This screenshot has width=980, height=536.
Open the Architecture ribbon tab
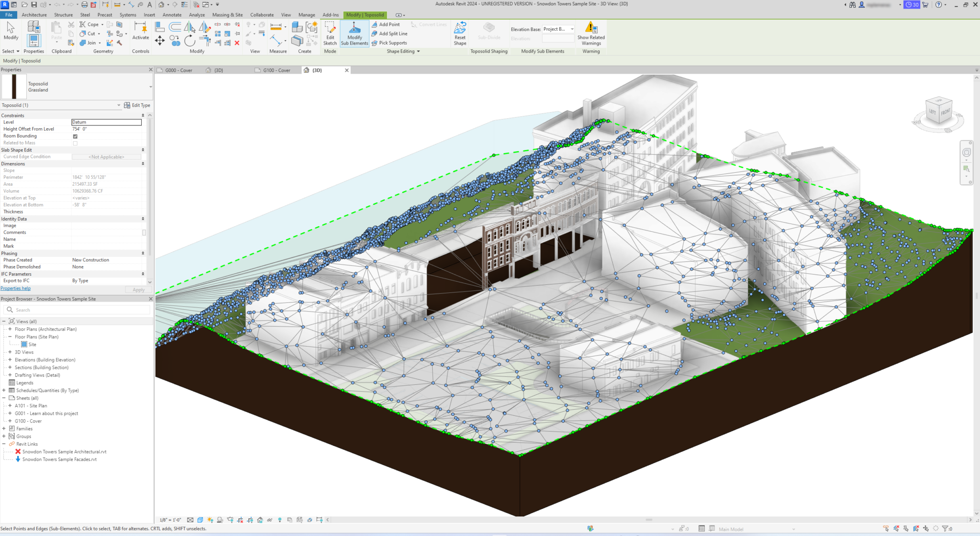(33, 14)
